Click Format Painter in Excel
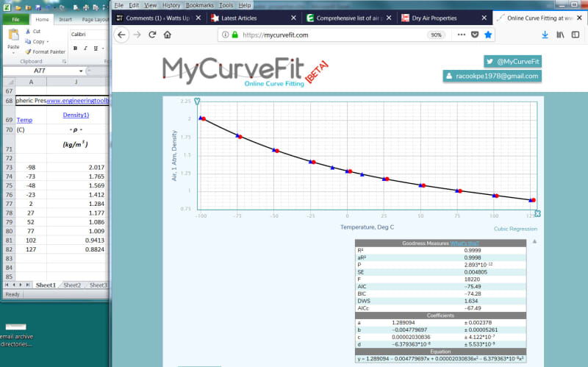588x367 pixels. tap(45, 51)
